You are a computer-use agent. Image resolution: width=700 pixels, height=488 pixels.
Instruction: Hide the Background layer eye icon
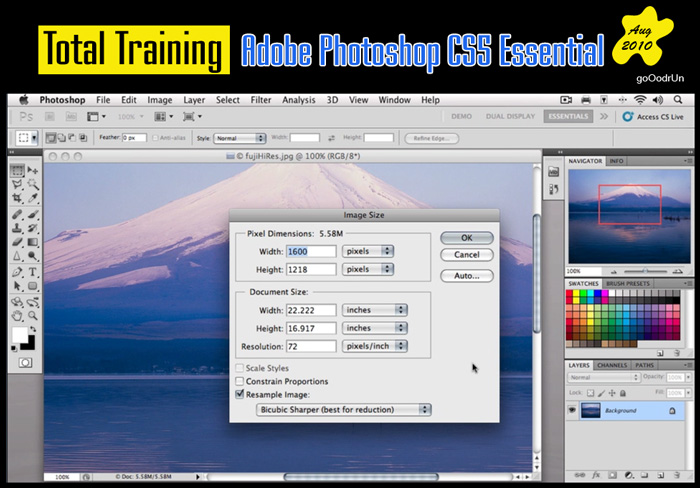[x=572, y=410]
